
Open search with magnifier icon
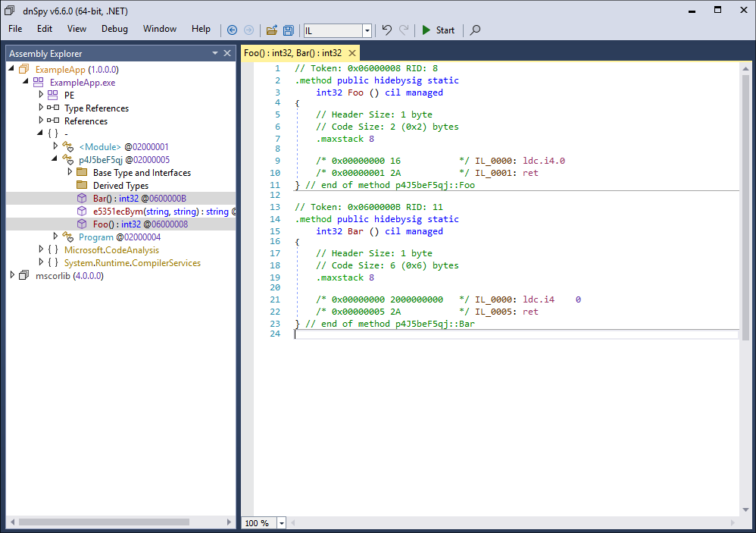point(476,30)
